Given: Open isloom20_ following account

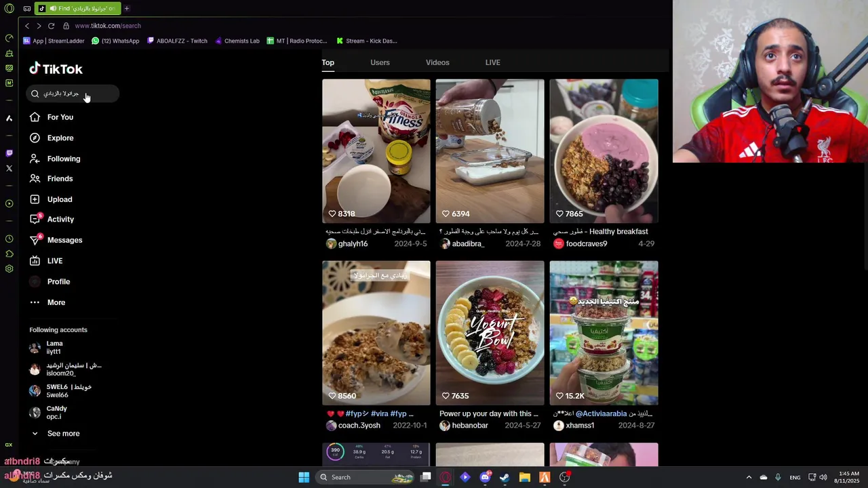Looking at the screenshot, I should coord(66,369).
